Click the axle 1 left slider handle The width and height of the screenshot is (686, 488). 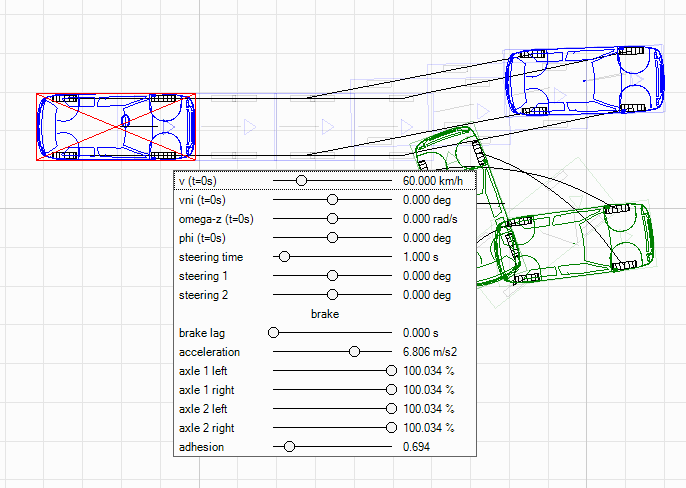click(392, 371)
